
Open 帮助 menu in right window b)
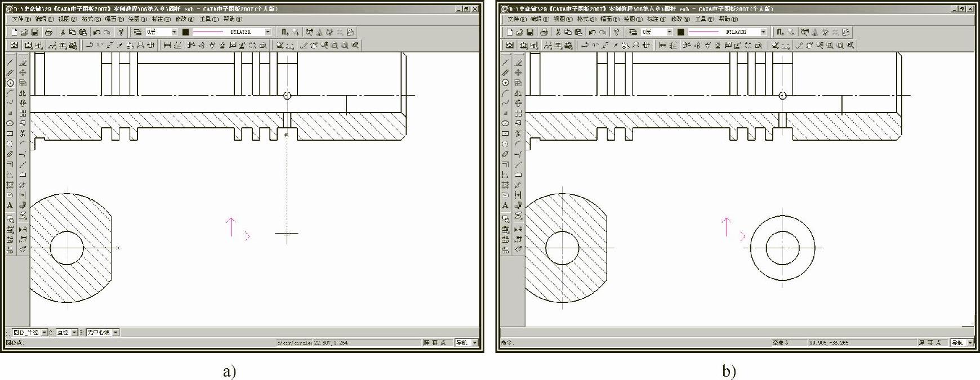coord(728,19)
